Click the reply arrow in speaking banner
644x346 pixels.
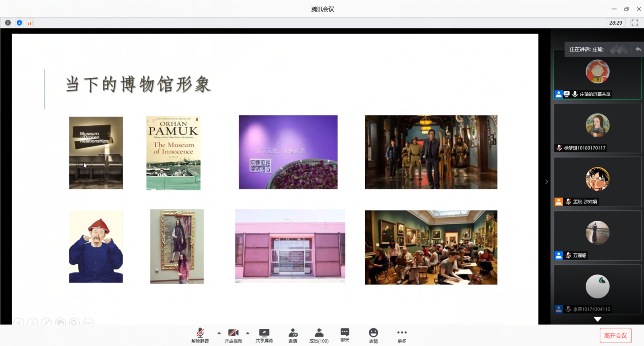click(x=638, y=49)
